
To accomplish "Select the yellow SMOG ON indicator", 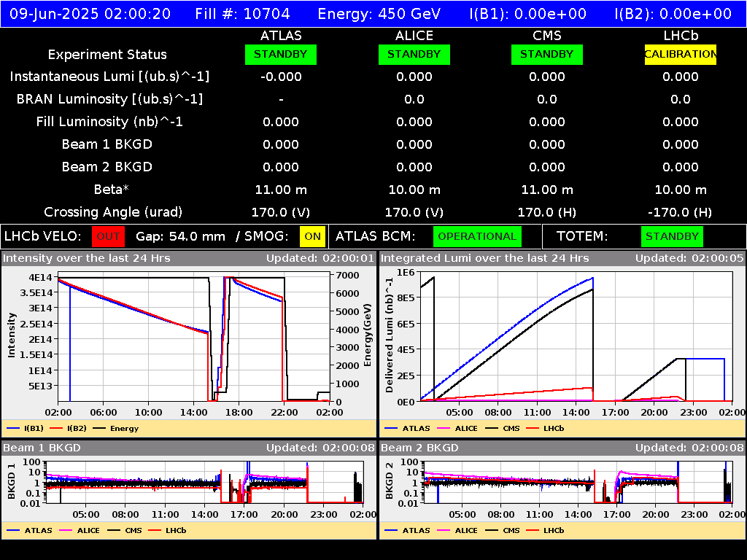I will [x=312, y=236].
